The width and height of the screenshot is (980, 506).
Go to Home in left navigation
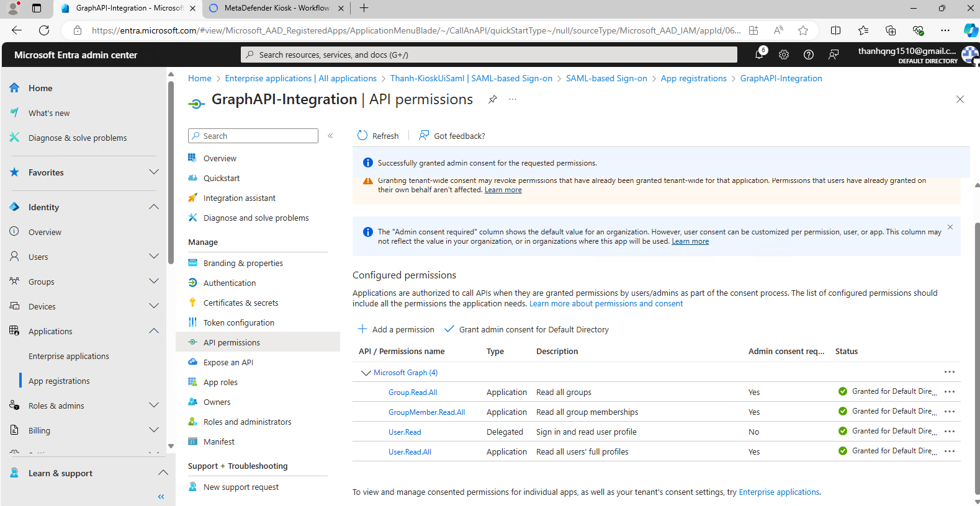tap(40, 88)
